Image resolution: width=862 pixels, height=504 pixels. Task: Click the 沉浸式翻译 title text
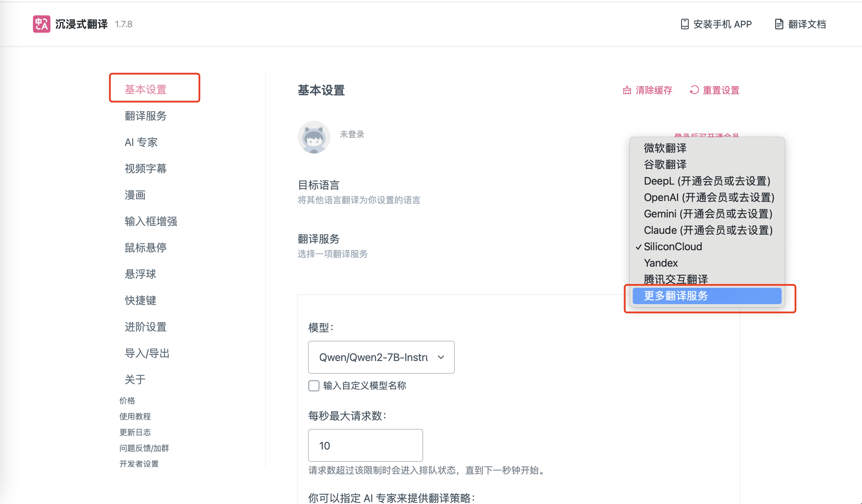pyautogui.click(x=82, y=24)
